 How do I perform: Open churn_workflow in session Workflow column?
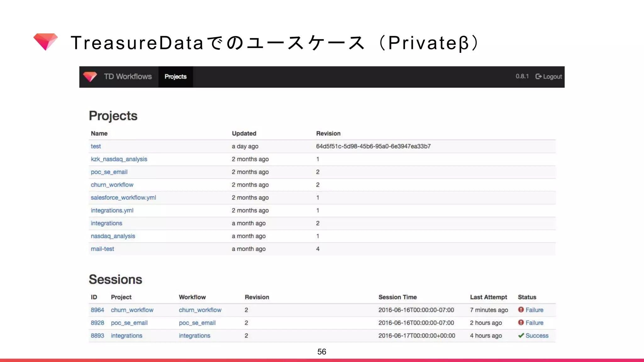pyautogui.click(x=200, y=310)
